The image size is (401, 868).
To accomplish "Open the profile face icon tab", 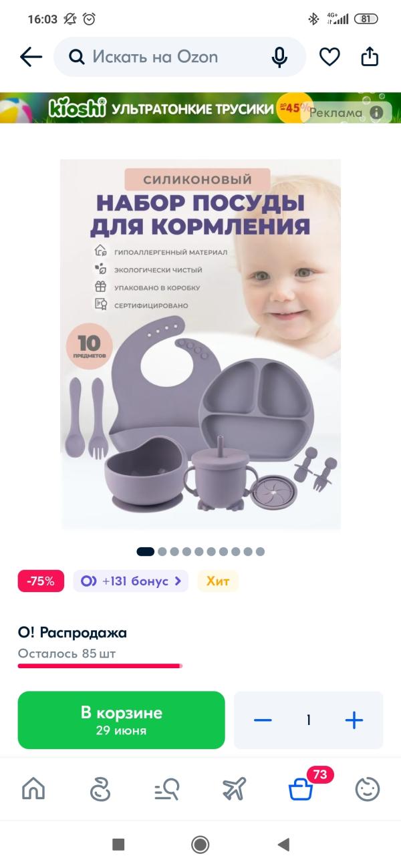I will point(367,789).
